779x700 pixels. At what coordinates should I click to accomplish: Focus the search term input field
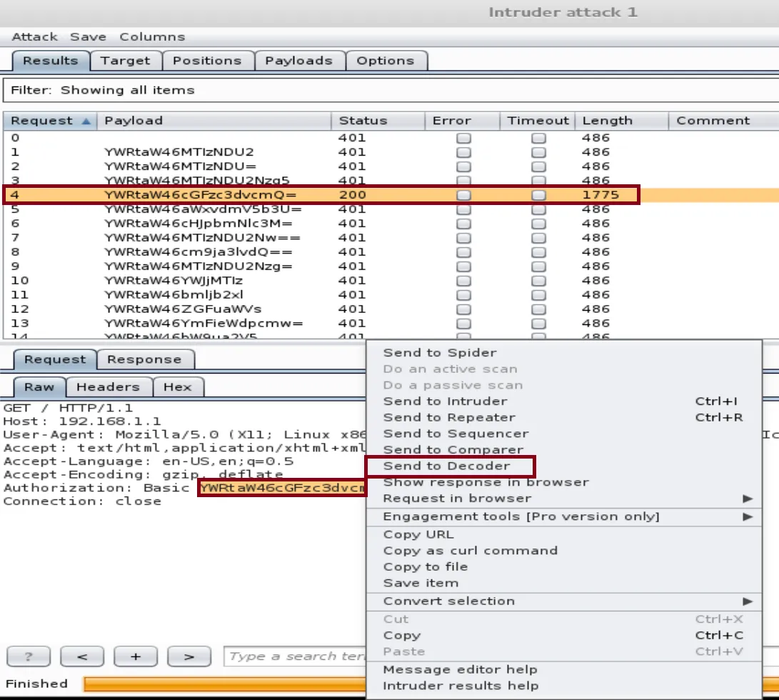coord(295,656)
